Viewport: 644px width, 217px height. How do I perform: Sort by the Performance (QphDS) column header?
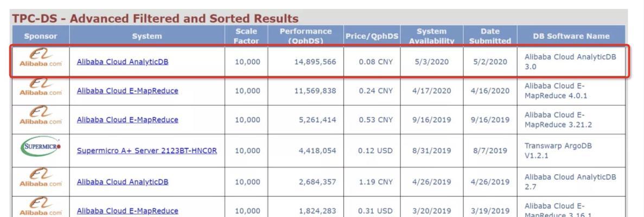(305, 36)
